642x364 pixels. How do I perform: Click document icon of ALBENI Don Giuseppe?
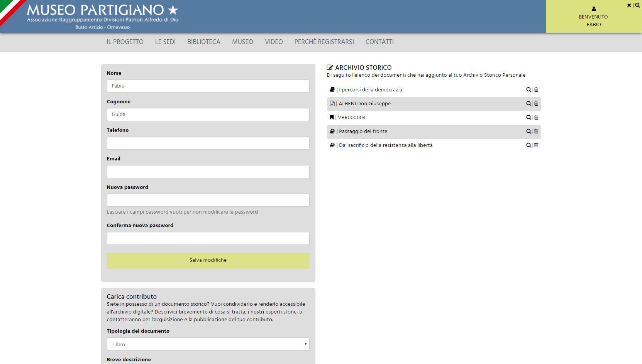[332, 103]
